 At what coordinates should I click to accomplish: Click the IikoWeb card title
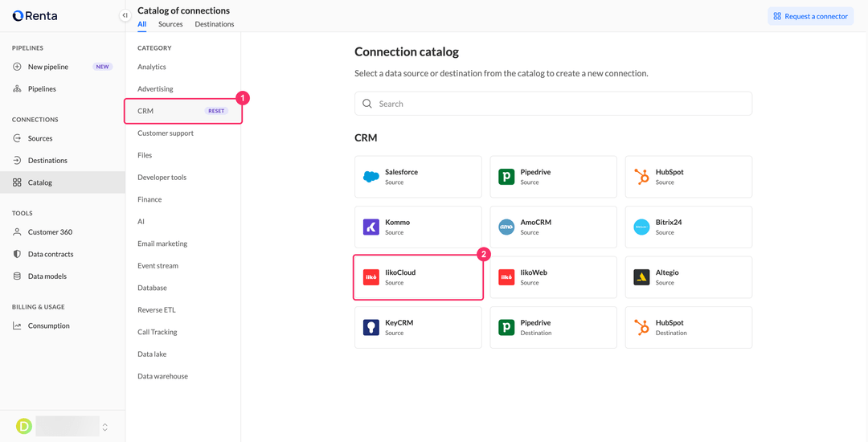pos(534,272)
